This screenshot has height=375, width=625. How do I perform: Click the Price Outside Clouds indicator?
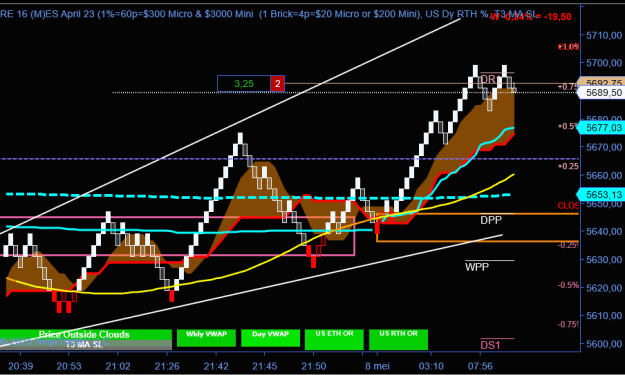[x=86, y=334]
